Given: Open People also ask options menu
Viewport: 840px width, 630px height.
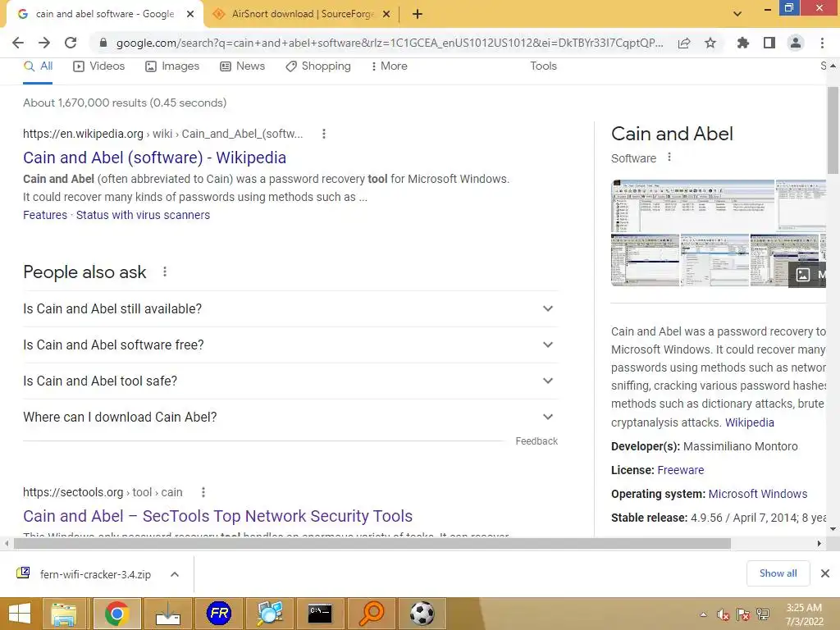Looking at the screenshot, I should click(x=165, y=272).
